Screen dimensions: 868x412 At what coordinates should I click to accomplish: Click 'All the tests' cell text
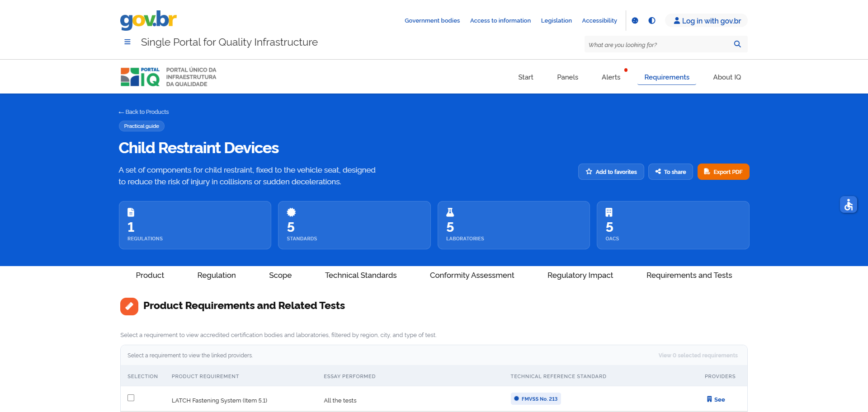[340, 401]
